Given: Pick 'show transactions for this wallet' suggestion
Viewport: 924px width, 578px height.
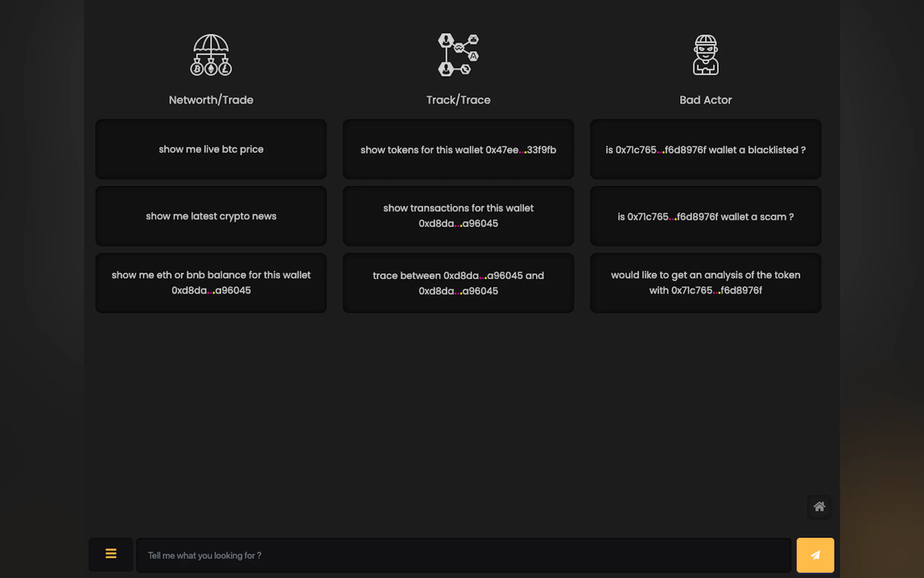Looking at the screenshot, I should (x=458, y=216).
